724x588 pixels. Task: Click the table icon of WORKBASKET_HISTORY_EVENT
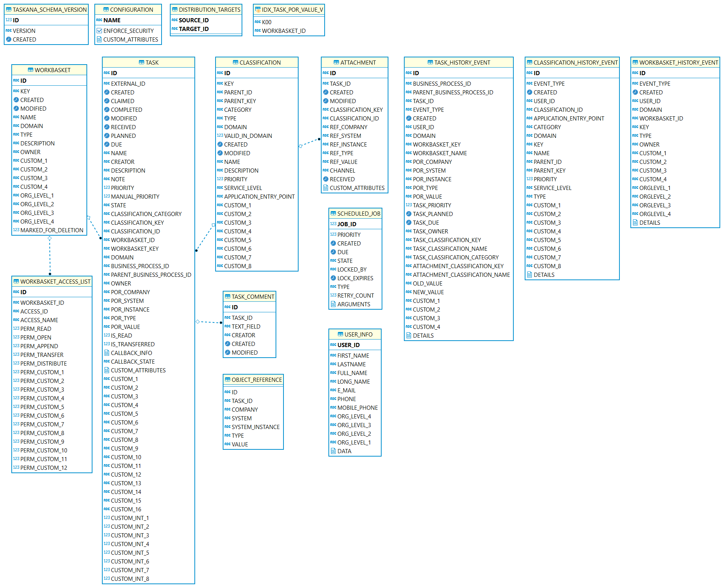point(635,62)
